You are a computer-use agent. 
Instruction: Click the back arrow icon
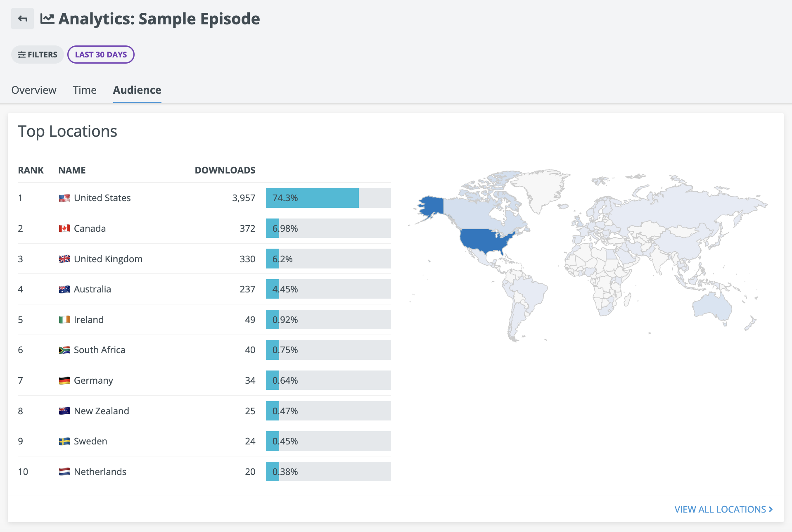pyautogui.click(x=22, y=19)
